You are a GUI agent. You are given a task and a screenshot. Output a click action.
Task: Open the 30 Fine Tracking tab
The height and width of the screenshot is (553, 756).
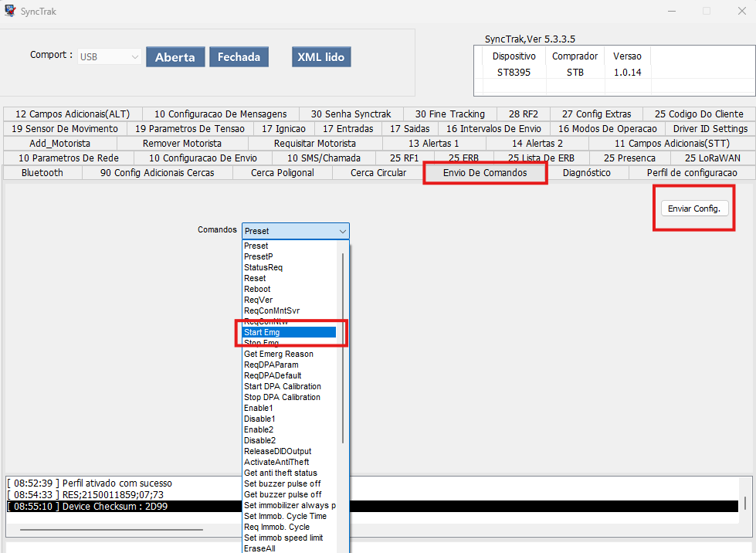tap(450, 114)
